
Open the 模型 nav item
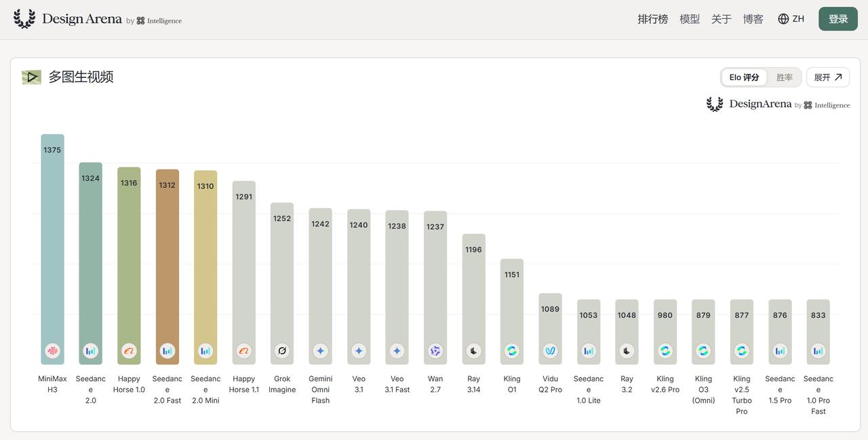coord(690,19)
